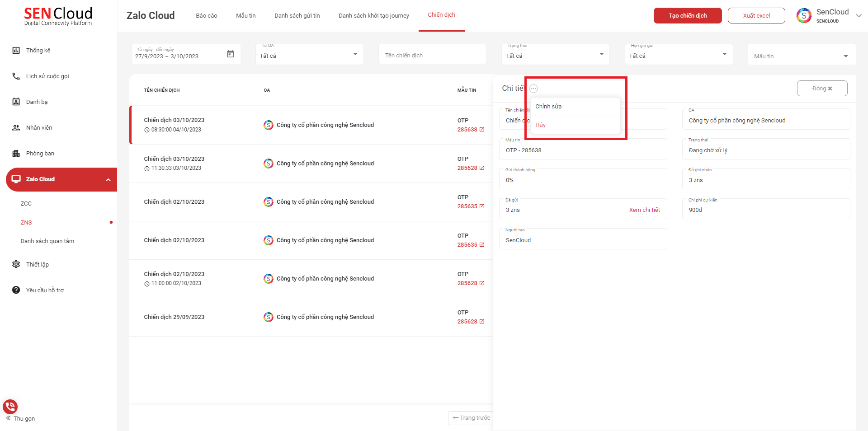
Task: Click the Danh bạ contacts icon
Action: click(16, 102)
